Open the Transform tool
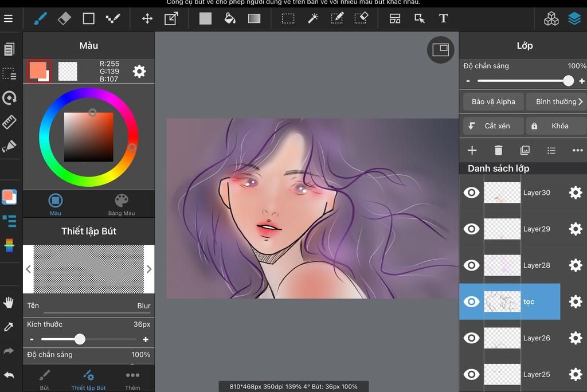 click(171, 18)
